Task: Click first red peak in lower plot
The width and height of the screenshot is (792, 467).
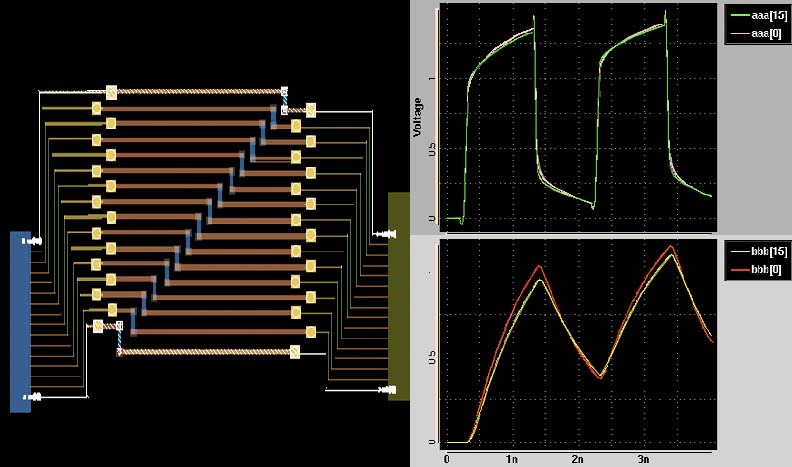Action: [541, 266]
